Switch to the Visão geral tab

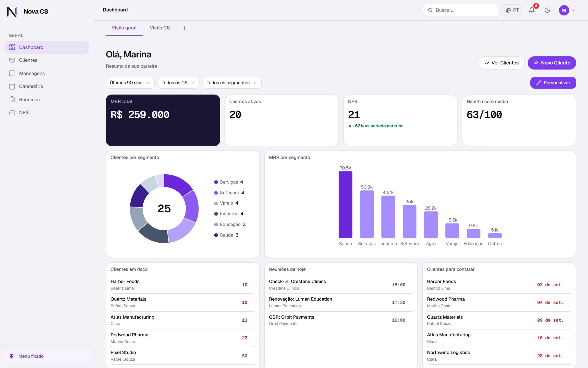coord(124,28)
